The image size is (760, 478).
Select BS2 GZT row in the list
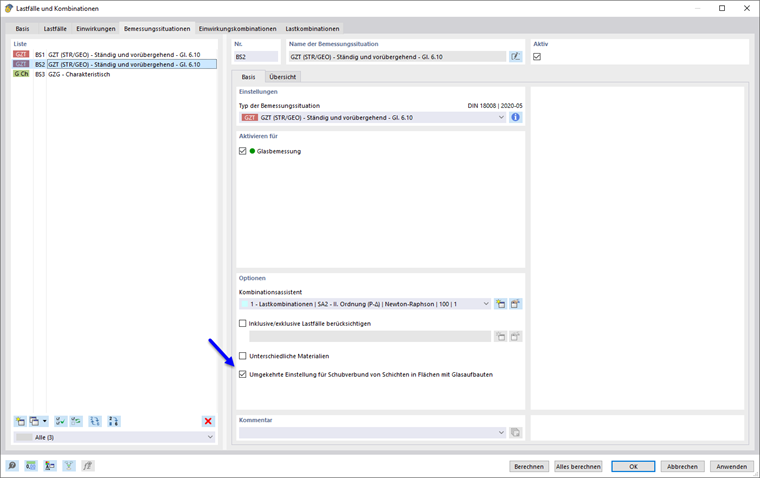point(115,64)
